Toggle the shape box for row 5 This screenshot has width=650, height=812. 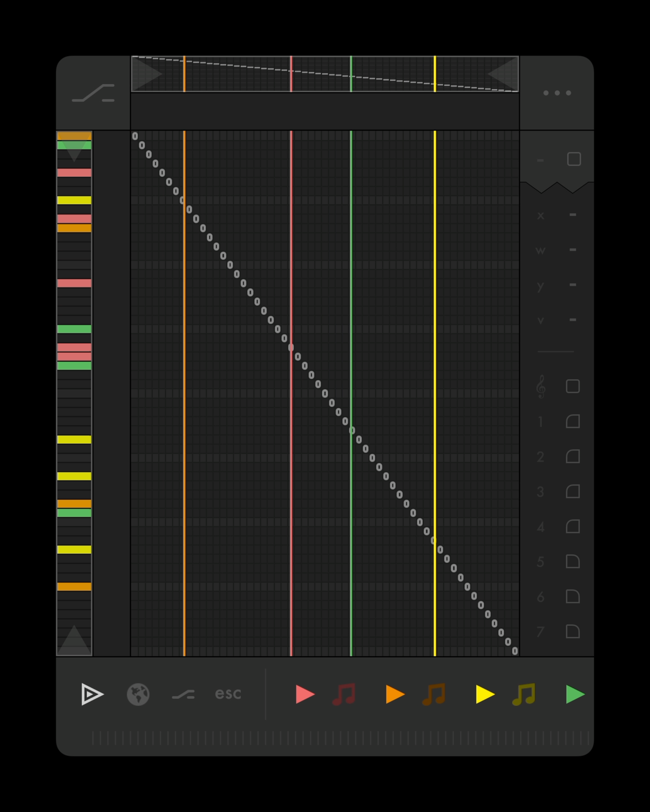pyautogui.click(x=573, y=562)
